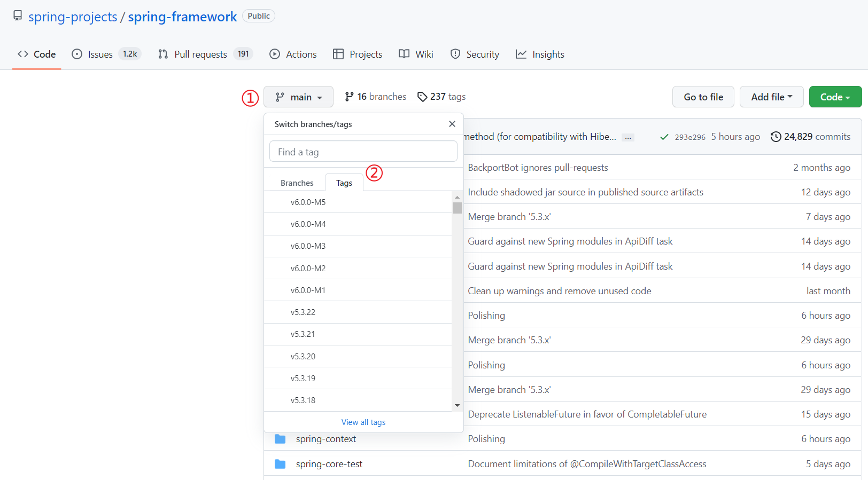
Task: Select tag v5.3.19
Action: coord(358,378)
